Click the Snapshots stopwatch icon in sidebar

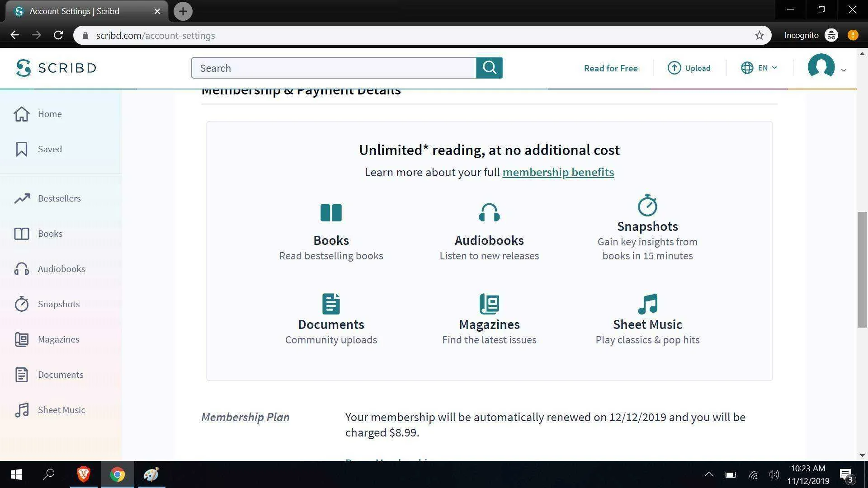[x=22, y=304]
